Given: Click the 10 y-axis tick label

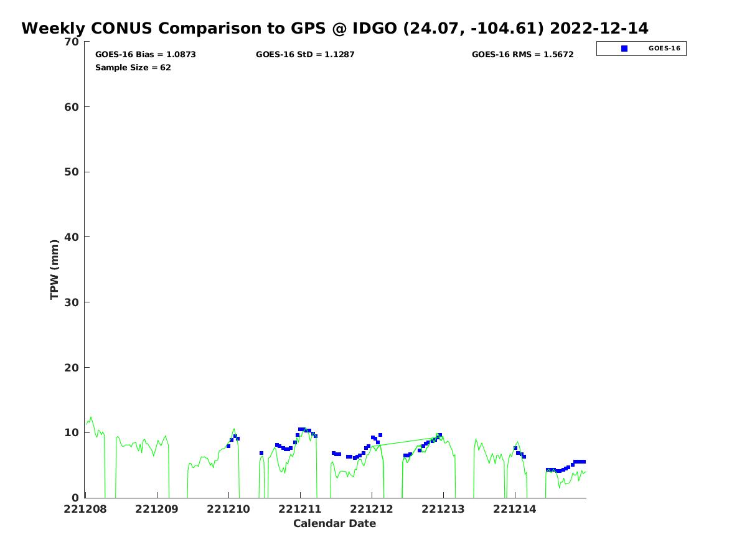Looking at the screenshot, I should click(72, 432).
